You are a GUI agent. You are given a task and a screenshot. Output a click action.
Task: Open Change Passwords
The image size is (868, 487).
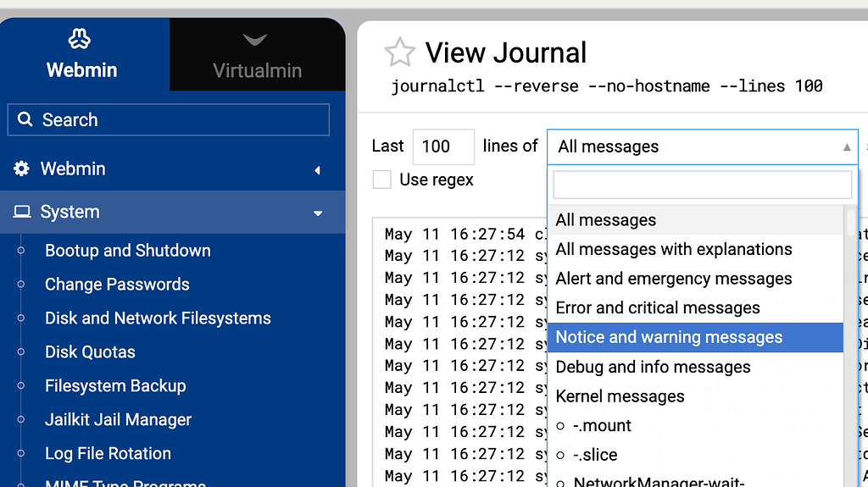(117, 284)
